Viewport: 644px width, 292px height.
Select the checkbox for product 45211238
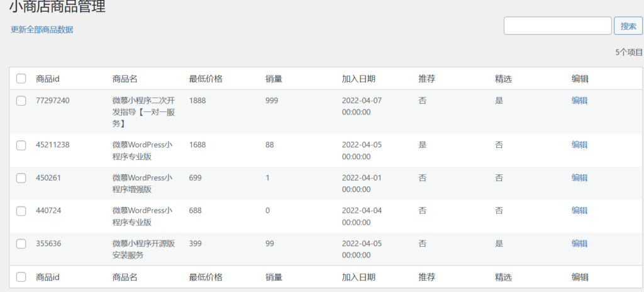(21, 145)
